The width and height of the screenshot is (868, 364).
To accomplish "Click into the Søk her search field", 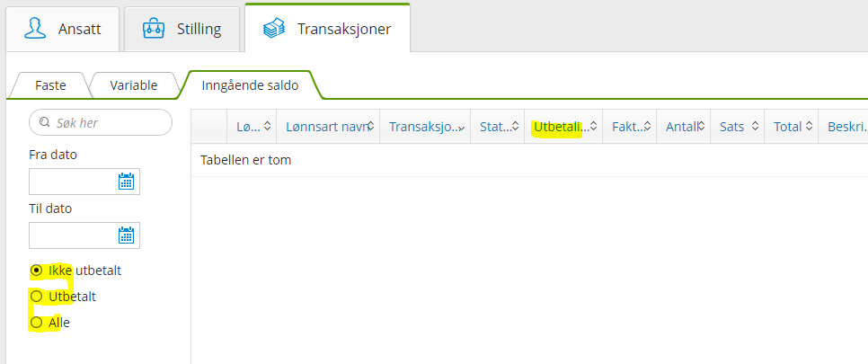I will point(108,122).
